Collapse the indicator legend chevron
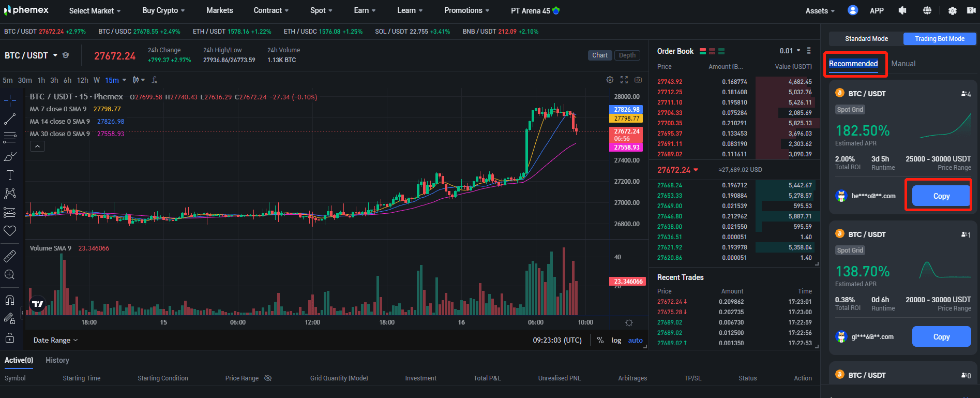 point(38,146)
